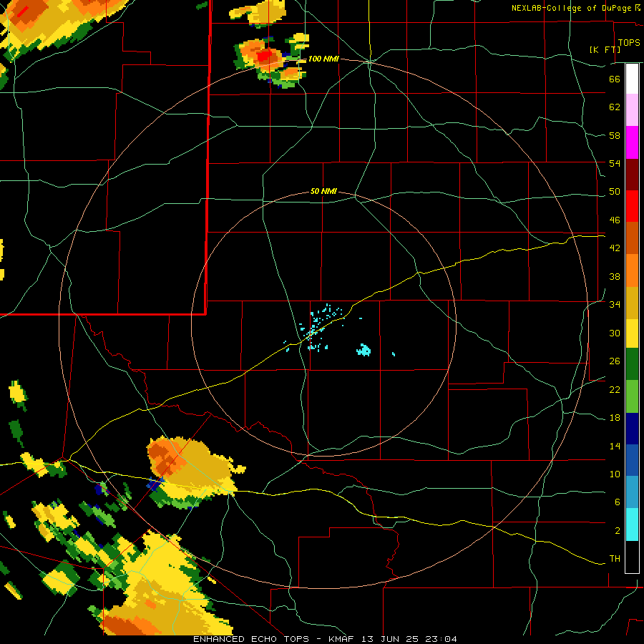Click the legend value 10
Screen dimensions: 644x644
pos(615,474)
